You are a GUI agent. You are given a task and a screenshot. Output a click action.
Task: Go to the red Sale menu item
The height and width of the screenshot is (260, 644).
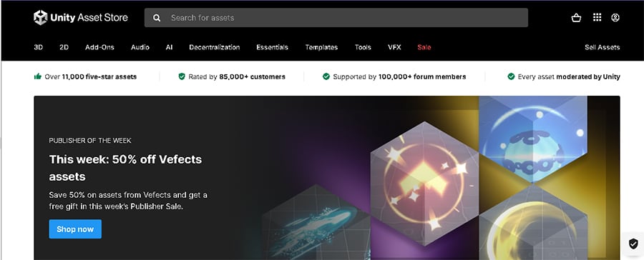(x=424, y=47)
